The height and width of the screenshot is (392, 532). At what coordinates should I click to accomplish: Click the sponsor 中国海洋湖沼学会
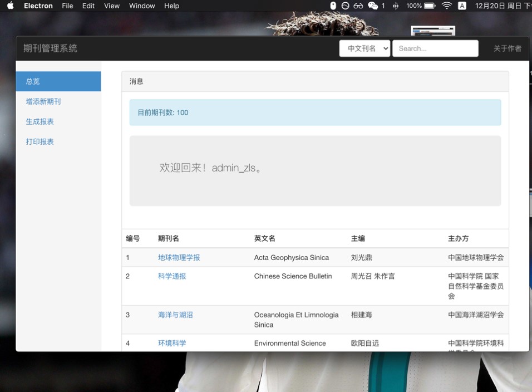(476, 315)
